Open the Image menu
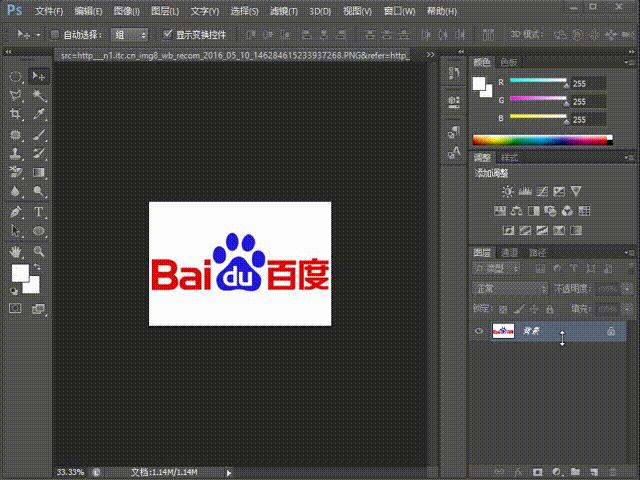The image size is (640, 480). click(127, 11)
